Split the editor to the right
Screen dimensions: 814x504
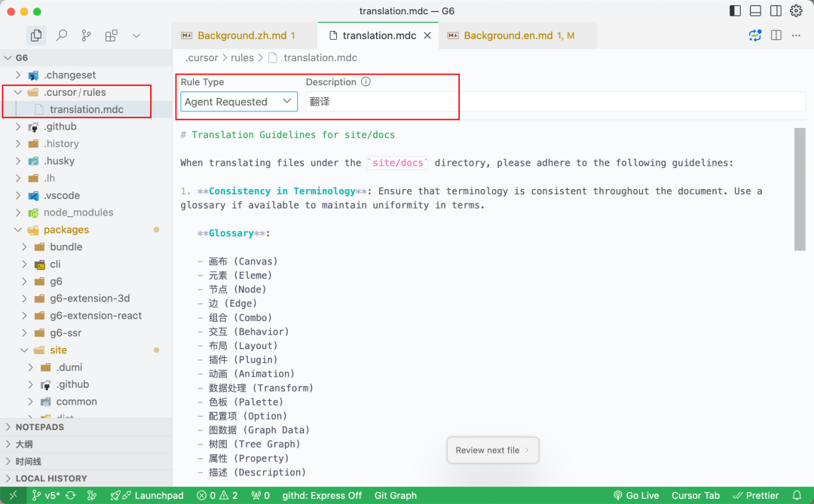(776, 35)
